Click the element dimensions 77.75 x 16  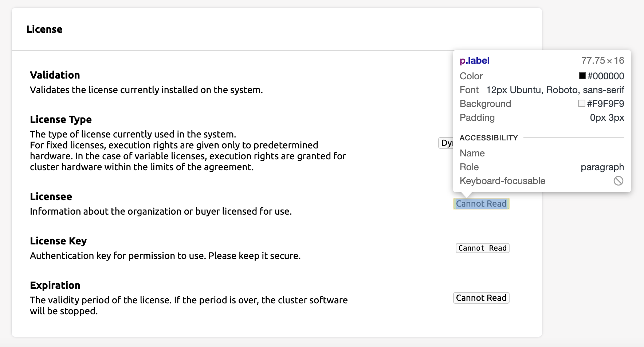tap(603, 60)
